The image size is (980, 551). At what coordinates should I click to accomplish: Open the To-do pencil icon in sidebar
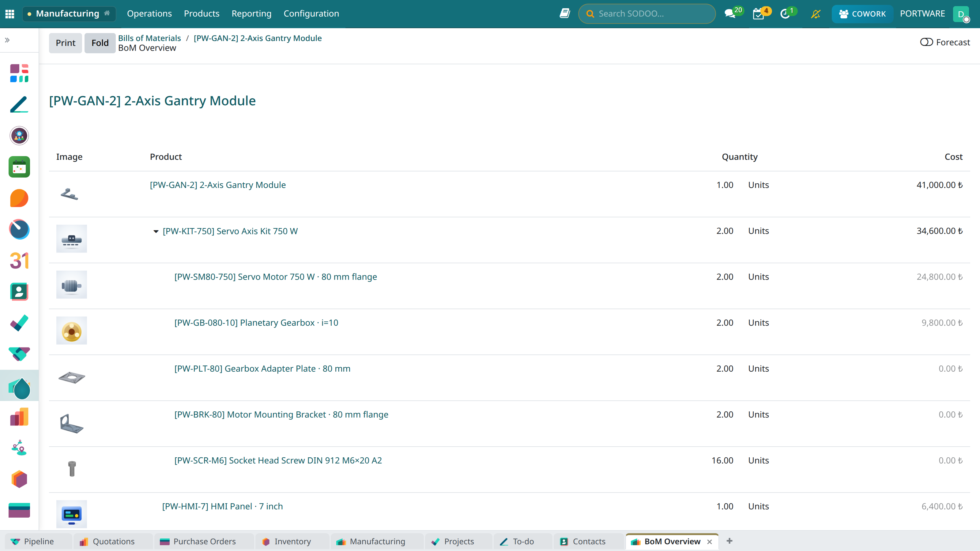19,104
